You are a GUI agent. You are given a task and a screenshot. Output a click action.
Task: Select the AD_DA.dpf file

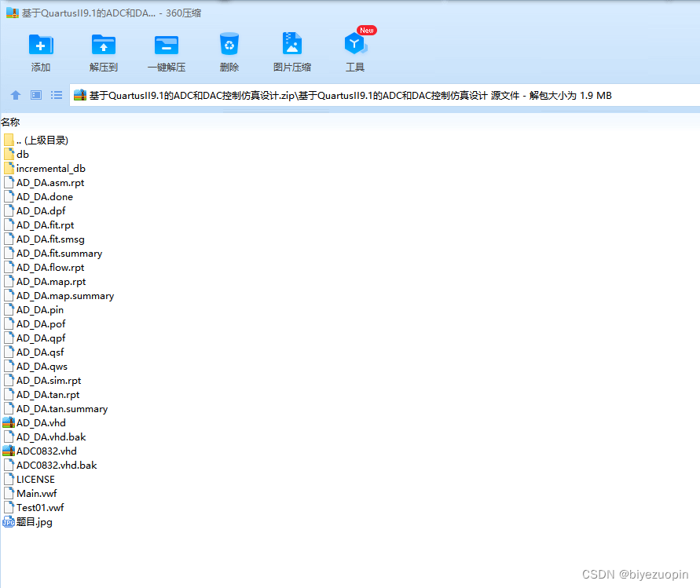[35, 211]
